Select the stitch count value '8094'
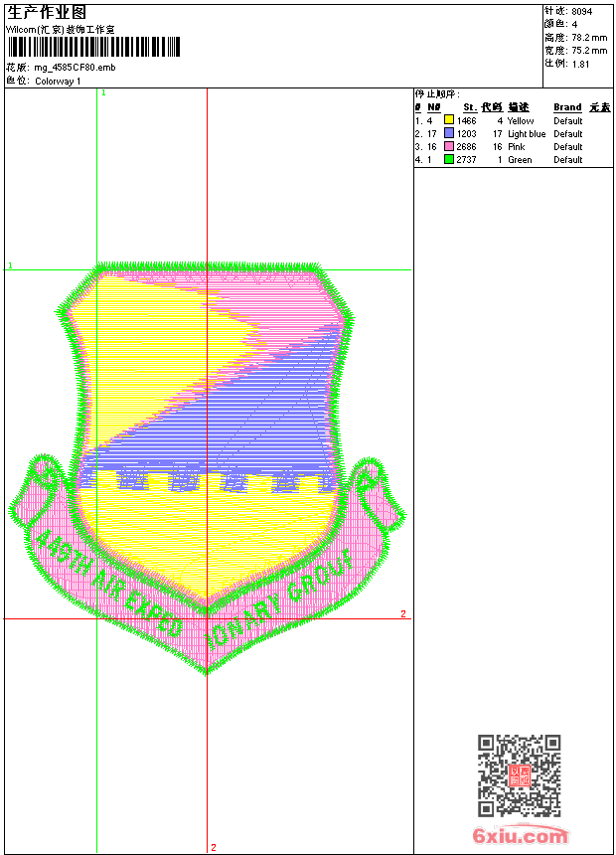 [581, 12]
